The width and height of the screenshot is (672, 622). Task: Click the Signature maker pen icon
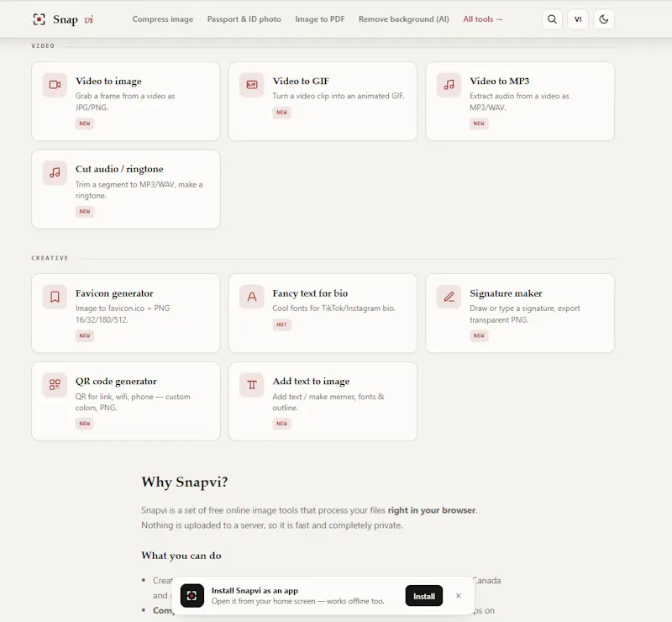click(x=449, y=297)
